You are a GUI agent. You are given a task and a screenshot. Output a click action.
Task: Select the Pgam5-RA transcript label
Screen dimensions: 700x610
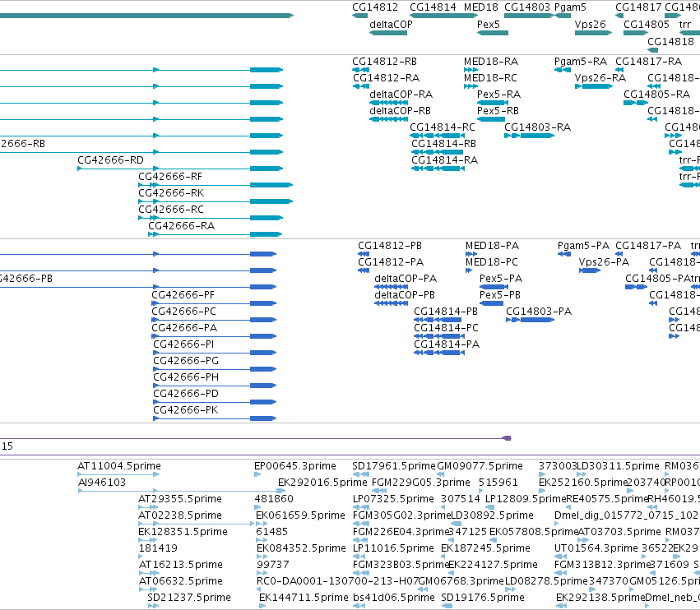(581, 61)
